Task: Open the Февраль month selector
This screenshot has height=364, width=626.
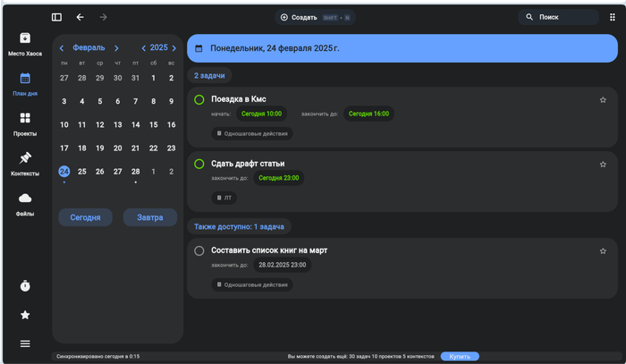Action: pos(89,48)
